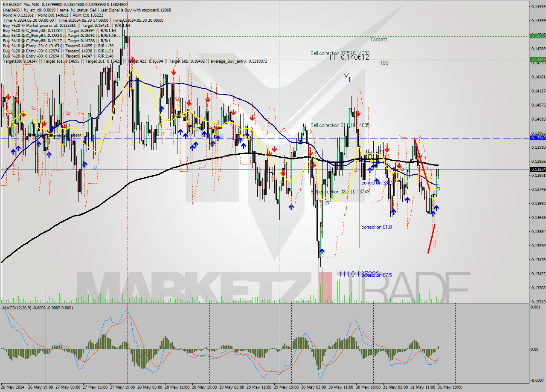Click the '30 May 03:00' time axis label
546x392 pixels.
(x=314, y=387)
